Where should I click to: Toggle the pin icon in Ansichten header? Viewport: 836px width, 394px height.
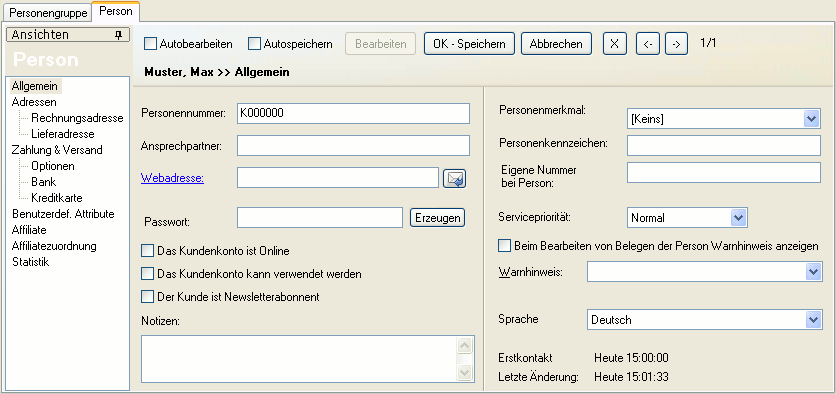tap(118, 35)
